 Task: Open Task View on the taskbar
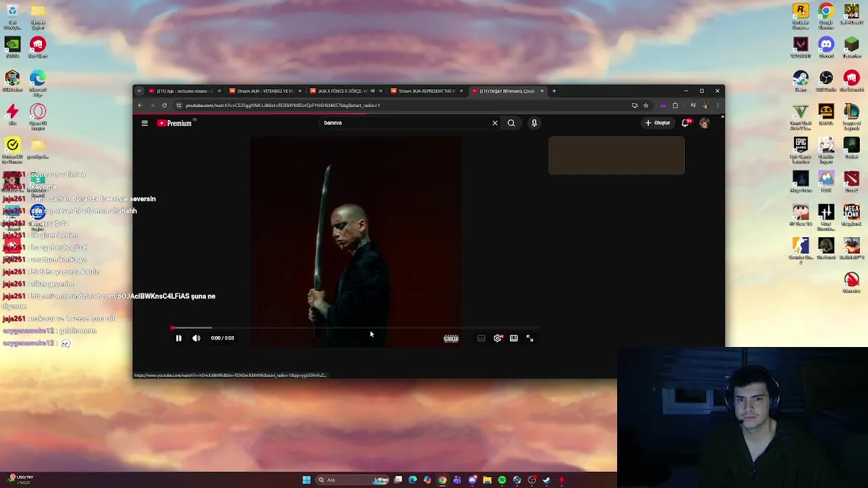[398, 480]
